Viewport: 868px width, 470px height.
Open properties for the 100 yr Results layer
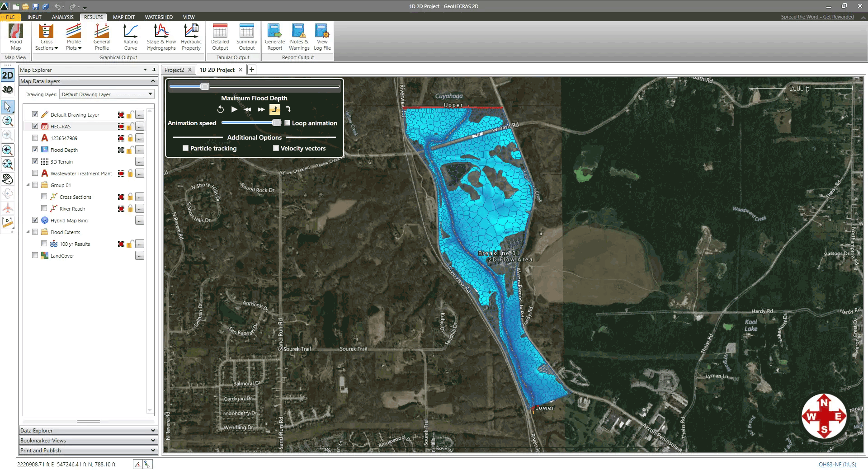(x=140, y=244)
